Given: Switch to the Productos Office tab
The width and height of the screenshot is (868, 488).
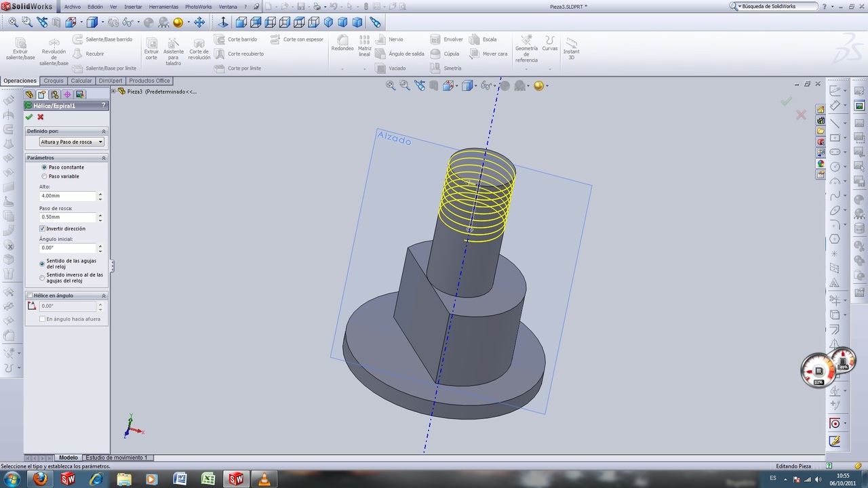Looking at the screenshot, I should coord(150,81).
